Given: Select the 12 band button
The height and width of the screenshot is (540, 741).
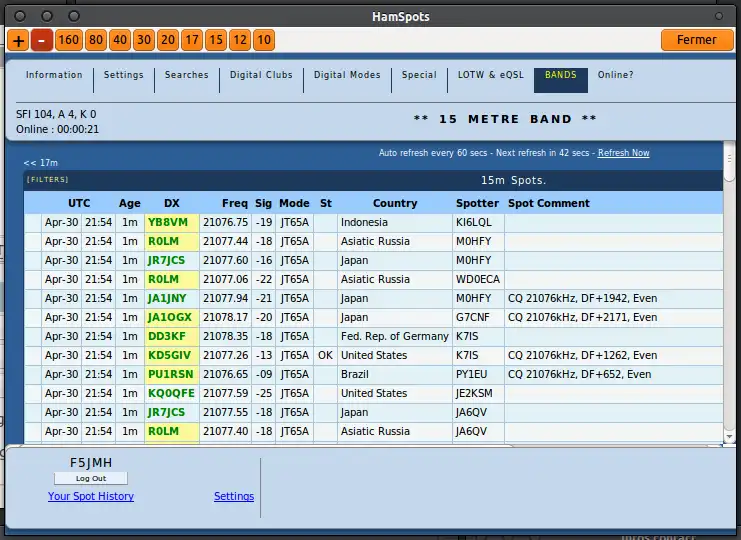Looking at the screenshot, I should (240, 40).
